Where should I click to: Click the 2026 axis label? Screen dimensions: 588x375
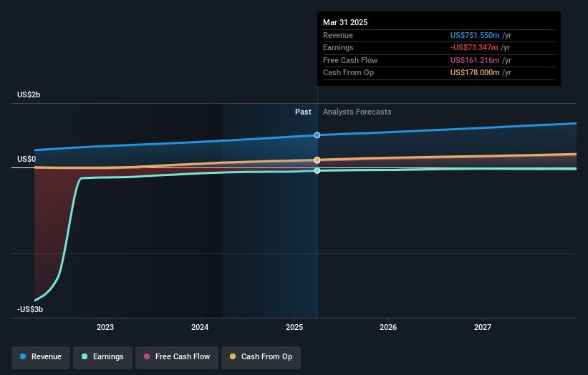pos(388,327)
